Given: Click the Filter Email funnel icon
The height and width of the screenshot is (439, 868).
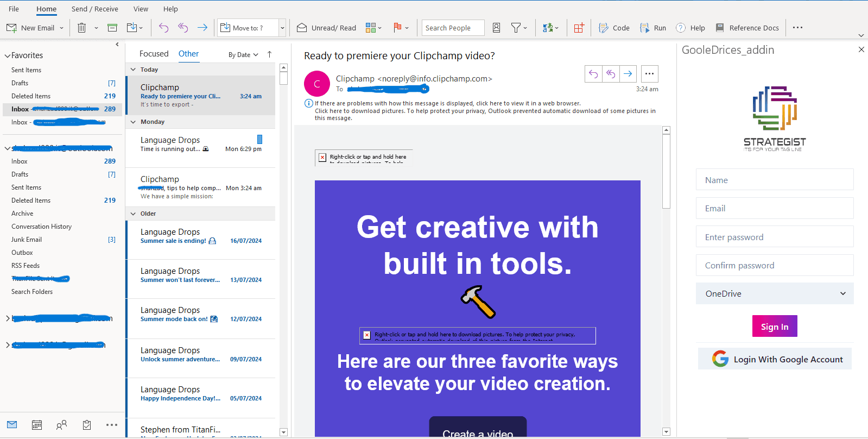Looking at the screenshot, I should point(516,28).
